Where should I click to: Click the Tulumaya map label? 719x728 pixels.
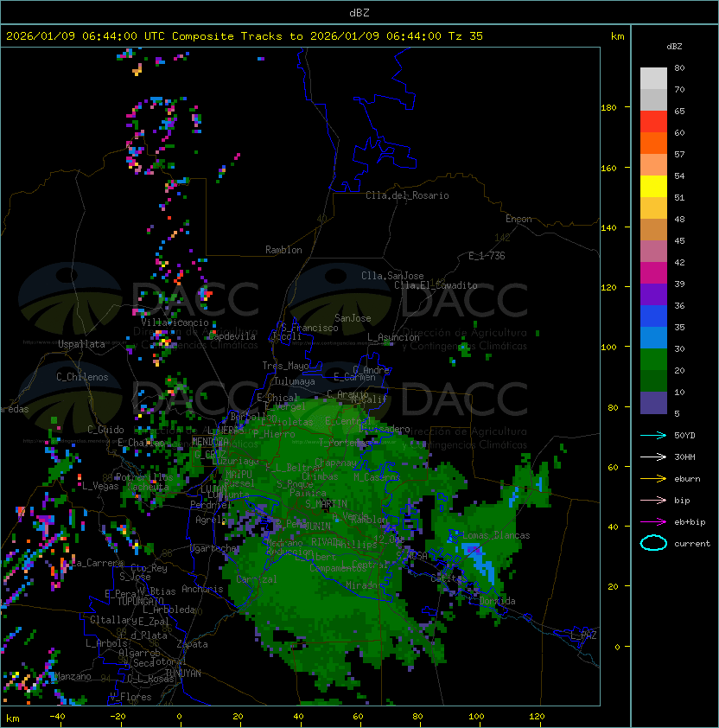pos(295,381)
